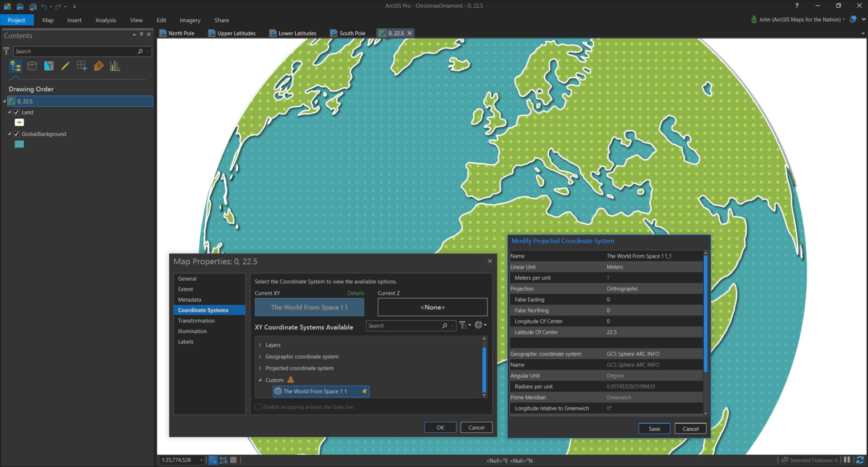Enable wrapping around the date line
Viewport: 868px width, 467px height.
click(258, 407)
